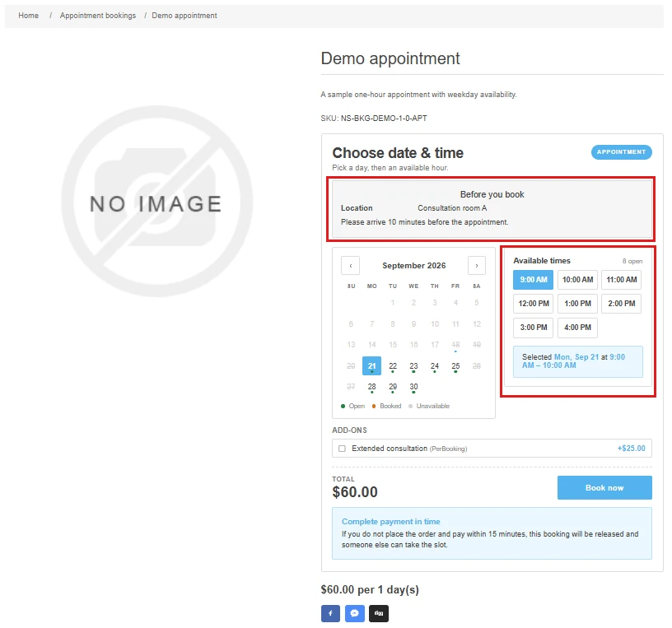Go to previous month in calendar
The width and height of the screenshot is (672, 628).
351,265
